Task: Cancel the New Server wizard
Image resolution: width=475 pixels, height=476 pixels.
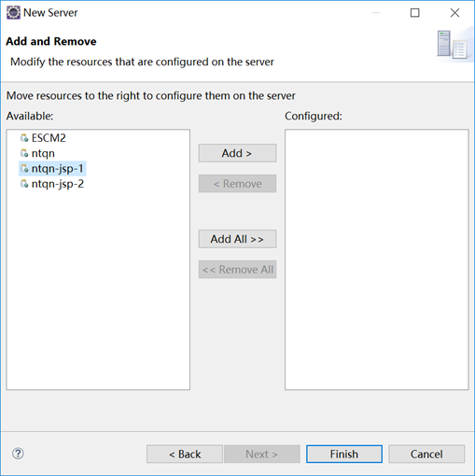Action: tap(426, 455)
